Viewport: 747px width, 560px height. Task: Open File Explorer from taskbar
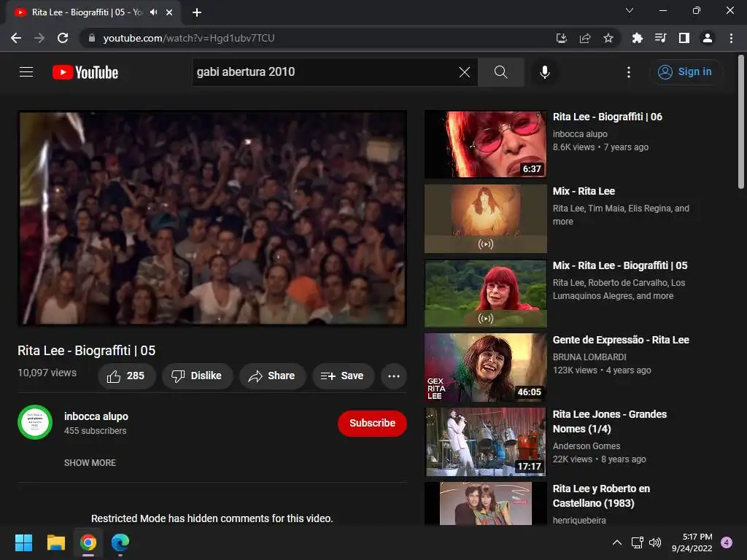(x=55, y=542)
